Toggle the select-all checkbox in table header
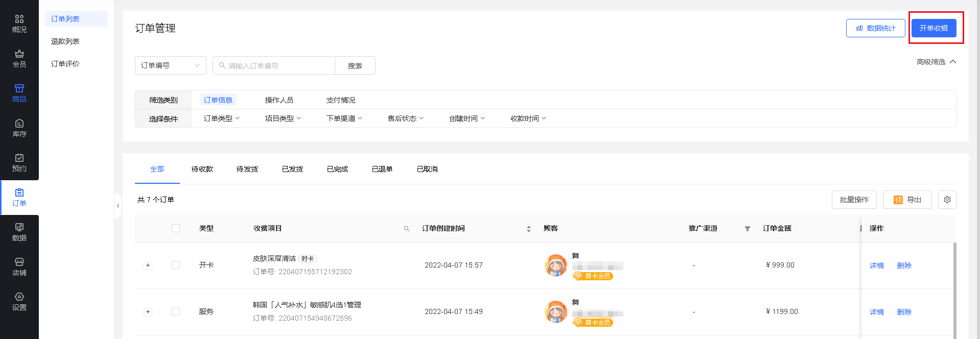Viewport: 980px width, 339px height. (x=176, y=228)
